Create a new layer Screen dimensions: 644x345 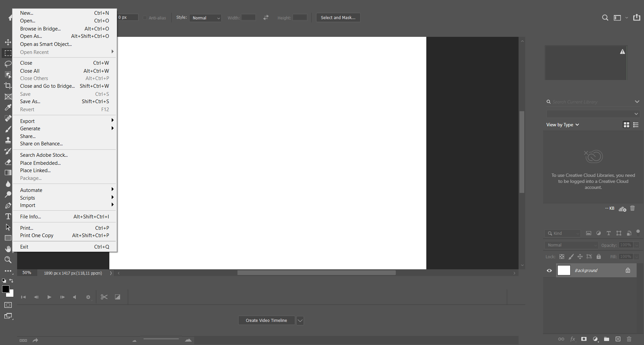pos(618,339)
